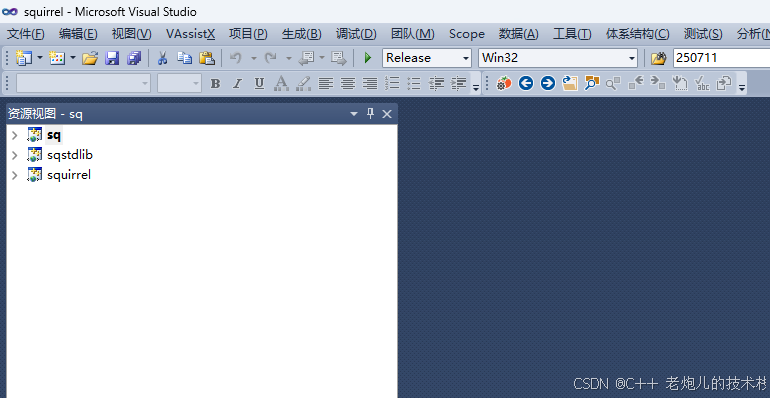Click the Find in Files binoculars icon

[658, 58]
